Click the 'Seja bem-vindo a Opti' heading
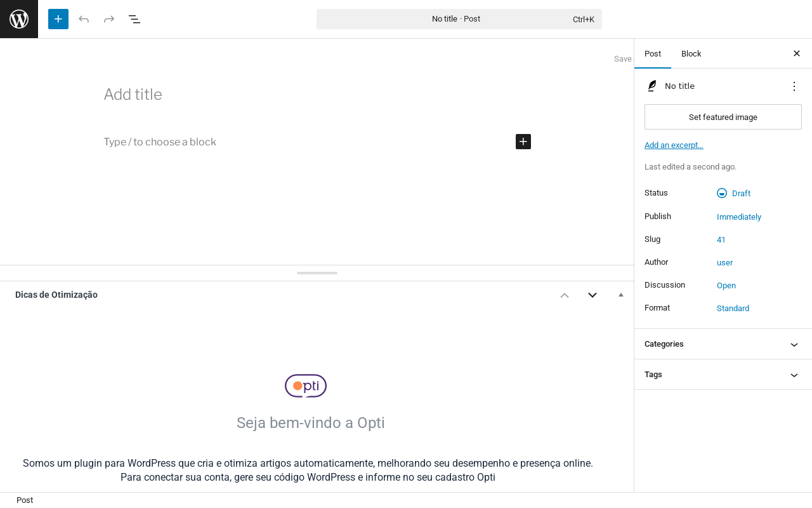The image size is (812, 508). pos(311,423)
